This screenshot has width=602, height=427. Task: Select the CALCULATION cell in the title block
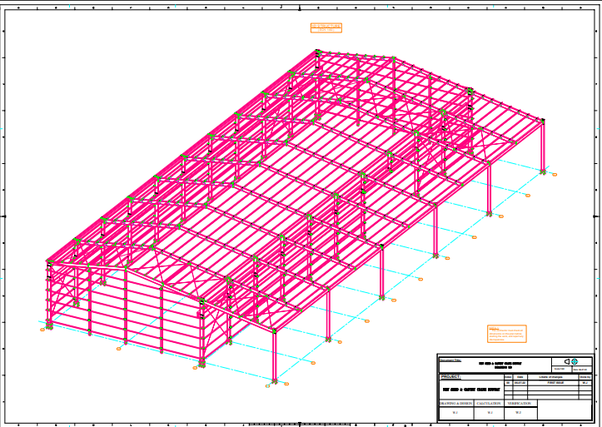point(490,402)
